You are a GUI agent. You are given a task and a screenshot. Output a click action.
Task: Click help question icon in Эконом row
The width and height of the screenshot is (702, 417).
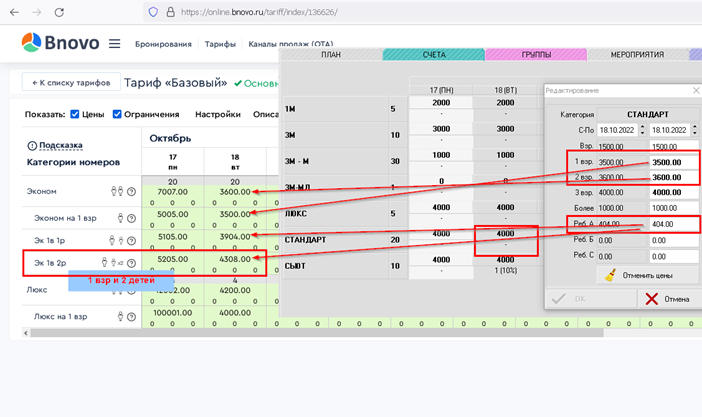click(x=131, y=192)
